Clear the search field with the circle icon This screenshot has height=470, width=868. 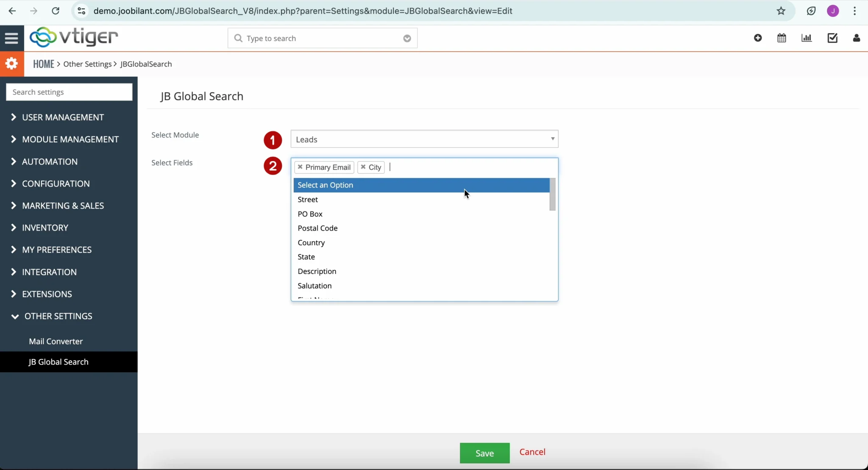(x=407, y=38)
